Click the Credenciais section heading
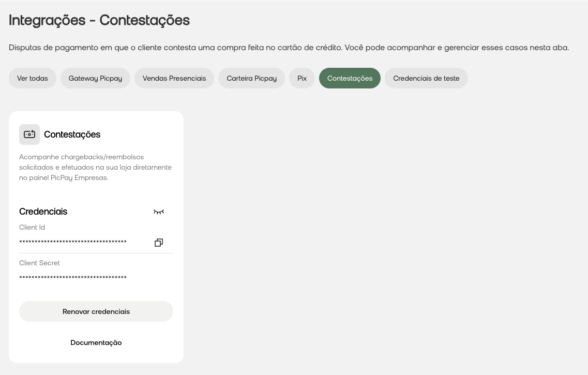588x375 pixels. click(x=43, y=212)
